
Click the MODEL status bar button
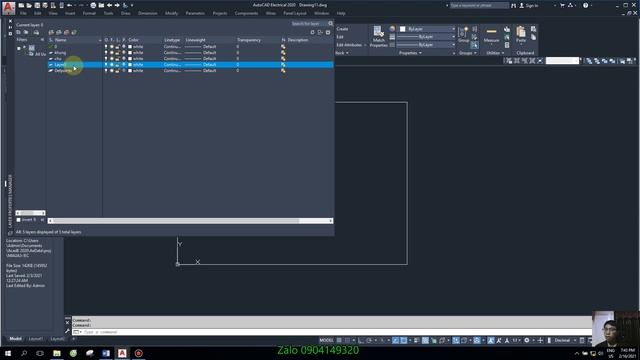pos(326,340)
